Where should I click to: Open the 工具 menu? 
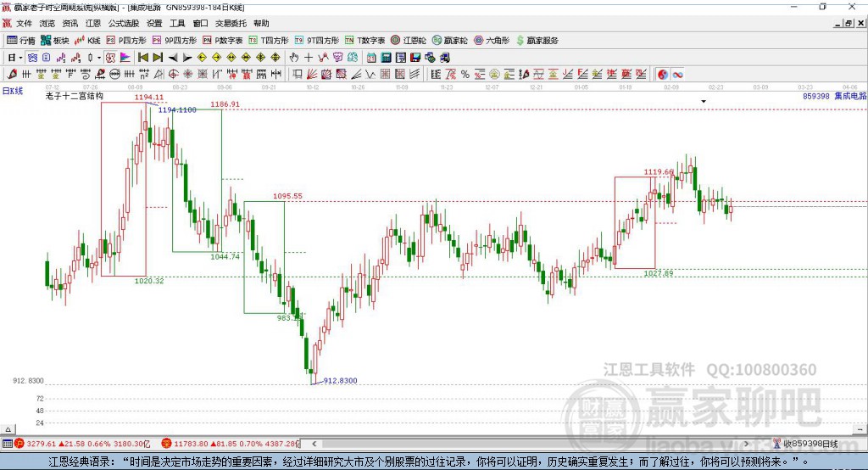pos(177,23)
